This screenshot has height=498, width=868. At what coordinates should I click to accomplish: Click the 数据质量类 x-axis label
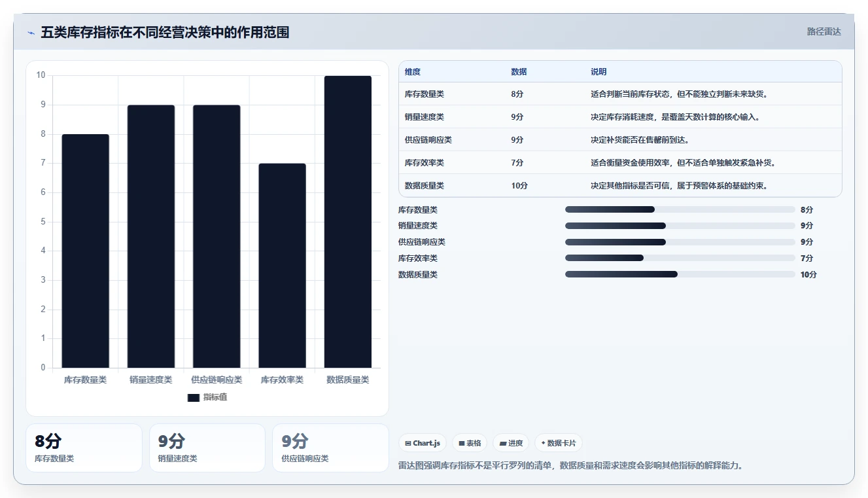click(x=347, y=380)
